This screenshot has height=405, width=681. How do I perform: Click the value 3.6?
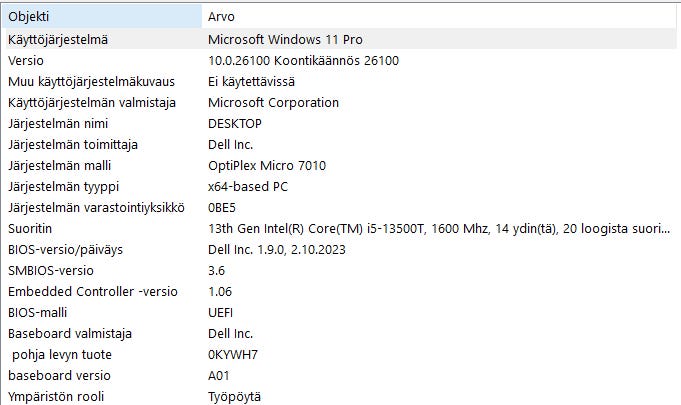[x=216, y=270]
